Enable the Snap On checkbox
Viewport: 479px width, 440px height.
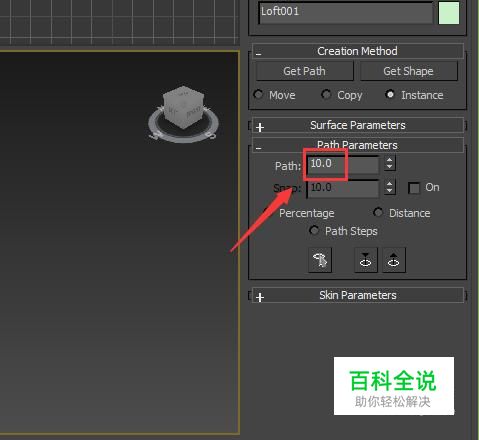[x=414, y=188]
